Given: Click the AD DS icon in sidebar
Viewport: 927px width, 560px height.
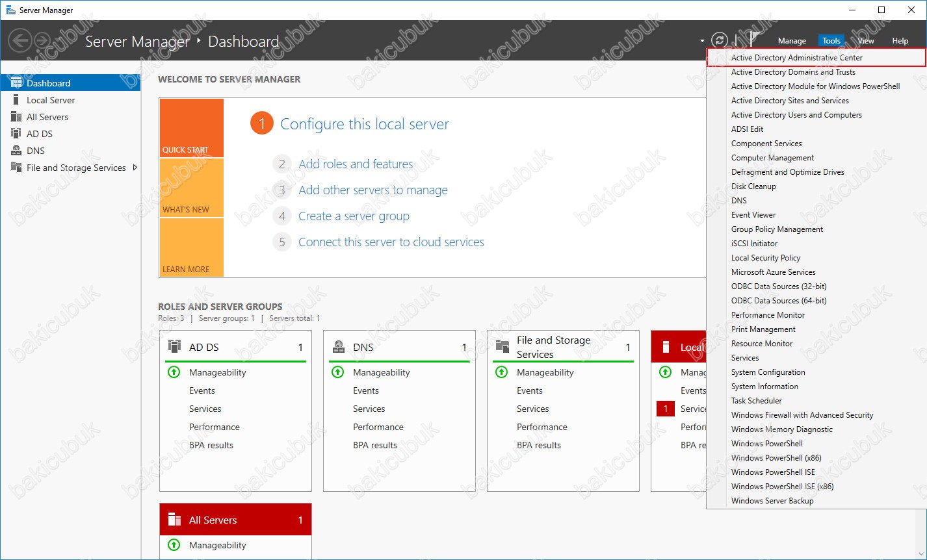Looking at the screenshot, I should coord(16,134).
